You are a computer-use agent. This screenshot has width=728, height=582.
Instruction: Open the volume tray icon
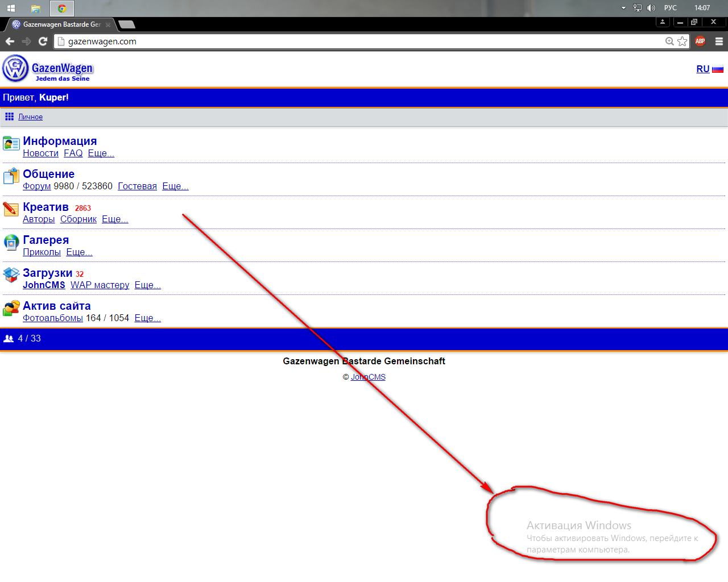651,8
